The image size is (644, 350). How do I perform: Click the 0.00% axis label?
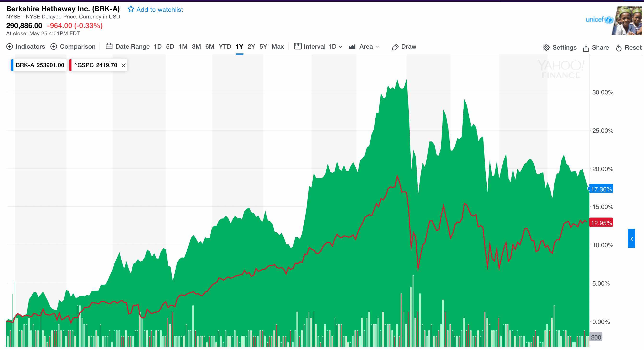click(601, 321)
